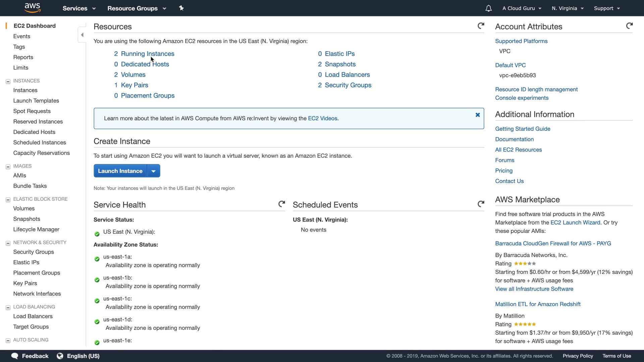644x362 pixels.
Task: Click the Launch Instance button
Action: (x=120, y=171)
